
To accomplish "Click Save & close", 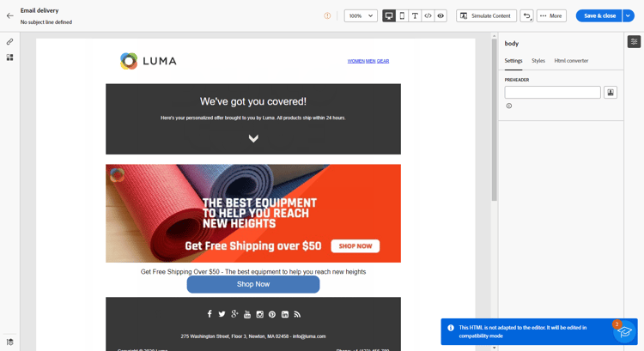I will (x=599, y=15).
